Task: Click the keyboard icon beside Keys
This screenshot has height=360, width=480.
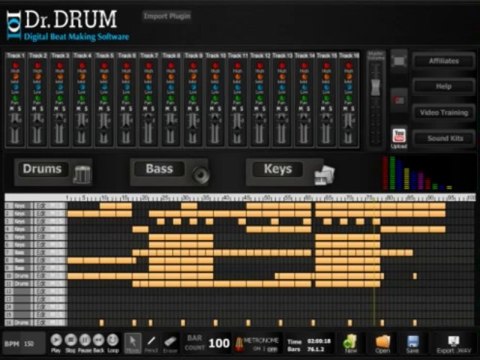Action: pyautogui.click(x=324, y=175)
